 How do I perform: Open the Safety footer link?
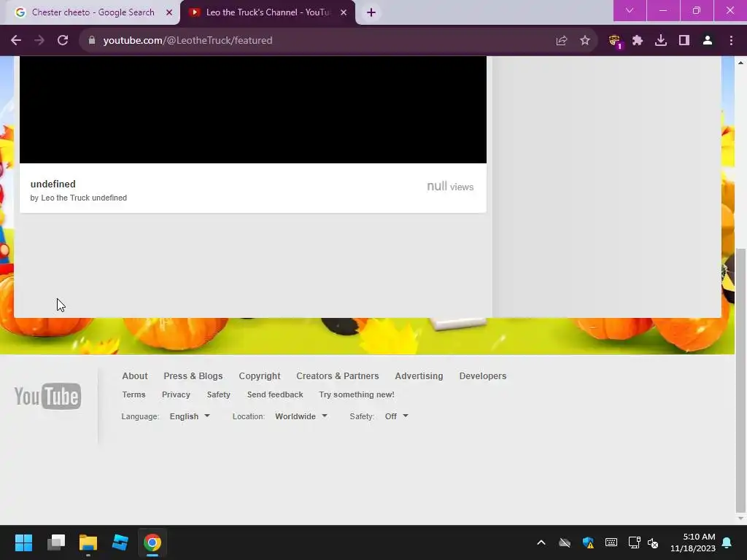click(218, 394)
